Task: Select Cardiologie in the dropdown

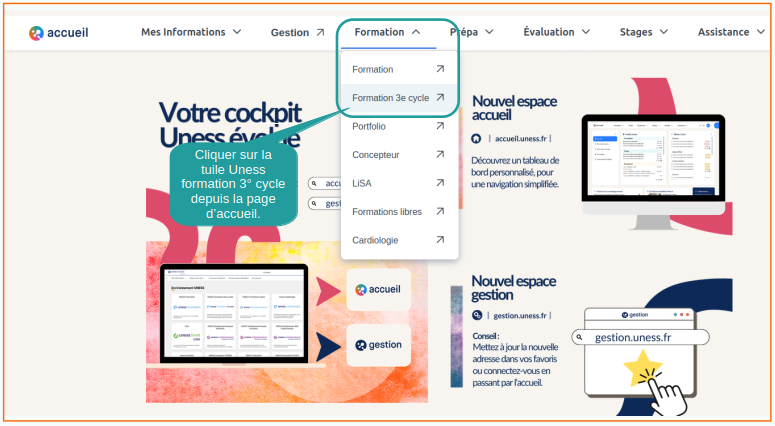Action: (399, 240)
